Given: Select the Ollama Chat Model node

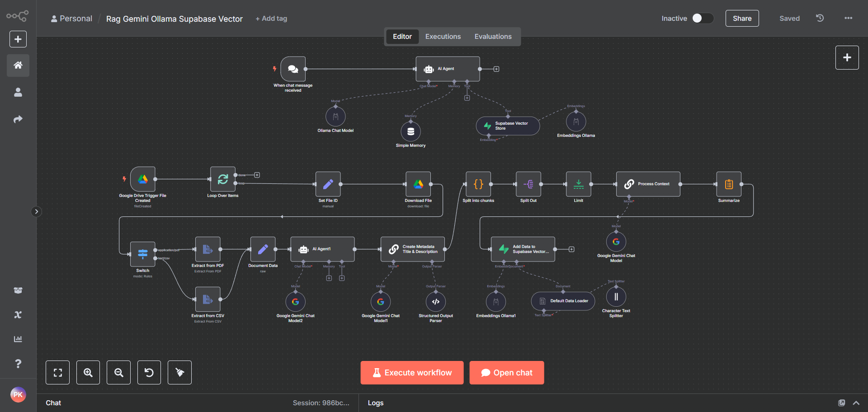Looking at the screenshot, I should (x=335, y=117).
